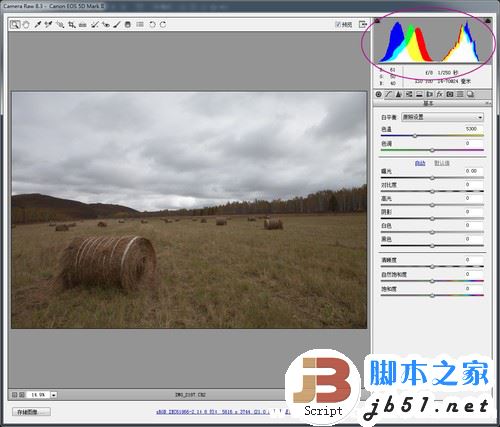Click the zoom in plus button
Viewport: 500px width, 427px height.
[x=22, y=395]
